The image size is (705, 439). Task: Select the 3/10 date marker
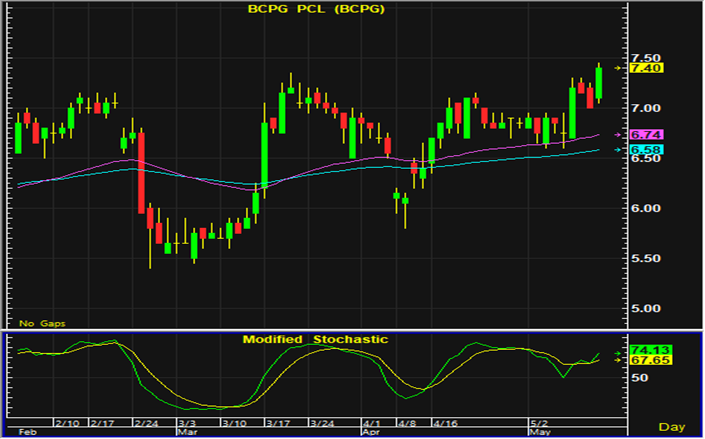pos(235,423)
